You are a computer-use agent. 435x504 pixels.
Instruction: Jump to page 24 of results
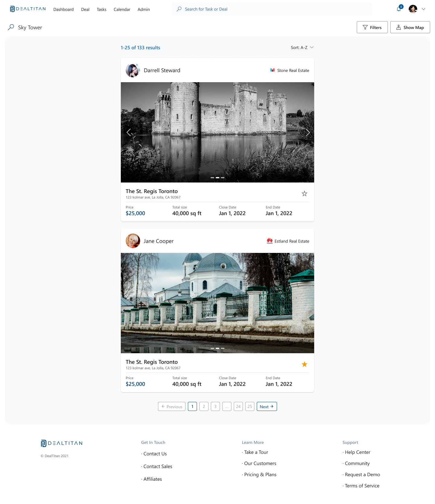click(238, 406)
